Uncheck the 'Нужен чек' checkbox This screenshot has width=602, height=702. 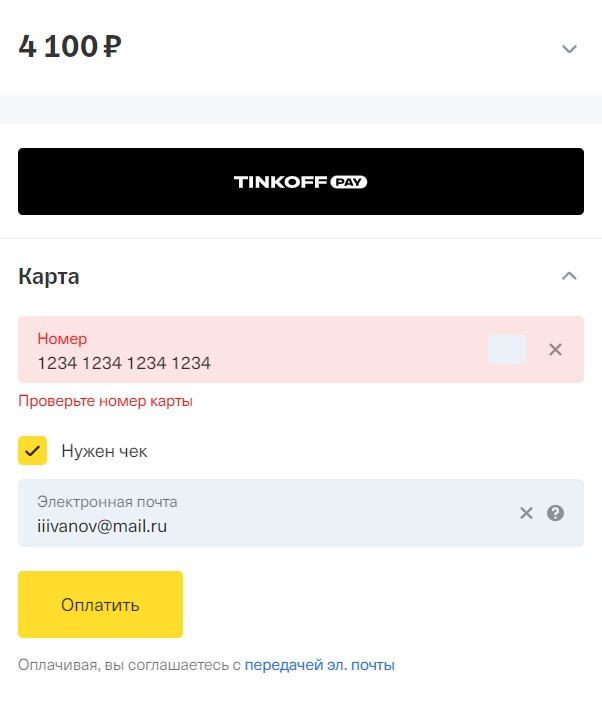point(33,451)
